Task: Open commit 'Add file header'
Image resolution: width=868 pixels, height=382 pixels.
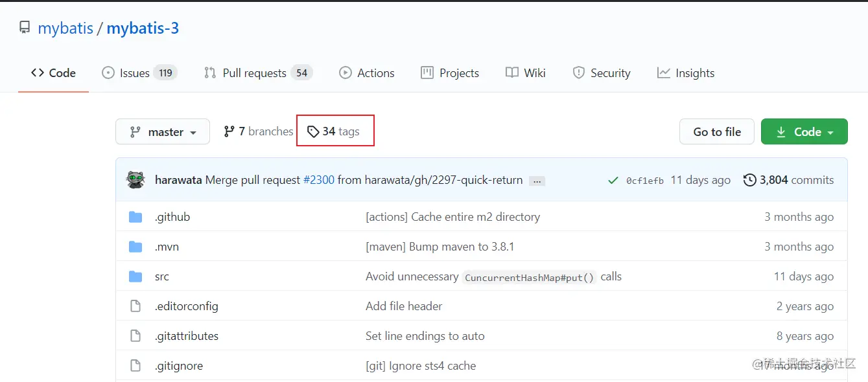Action: pos(404,306)
